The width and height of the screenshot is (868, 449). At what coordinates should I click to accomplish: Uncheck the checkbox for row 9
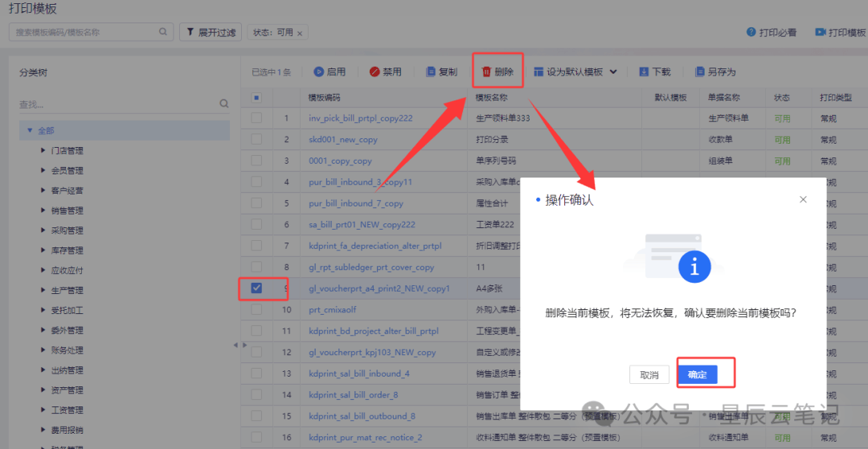coord(256,288)
